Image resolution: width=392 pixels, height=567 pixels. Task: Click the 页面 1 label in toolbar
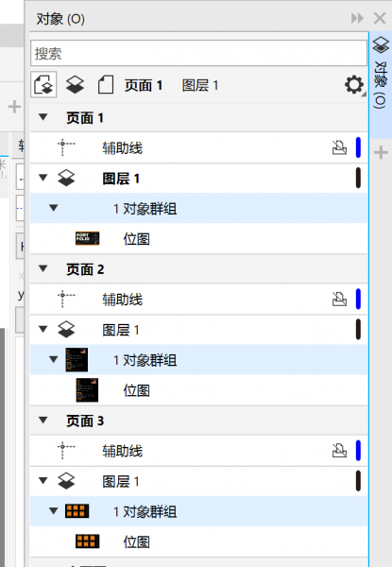tap(144, 85)
